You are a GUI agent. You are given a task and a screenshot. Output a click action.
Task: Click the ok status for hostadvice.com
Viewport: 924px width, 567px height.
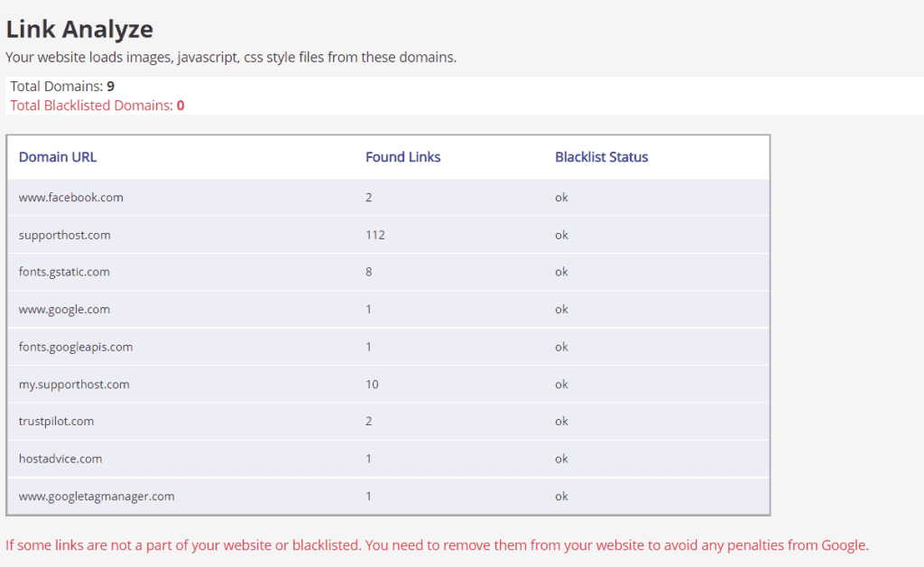tap(561, 459)
